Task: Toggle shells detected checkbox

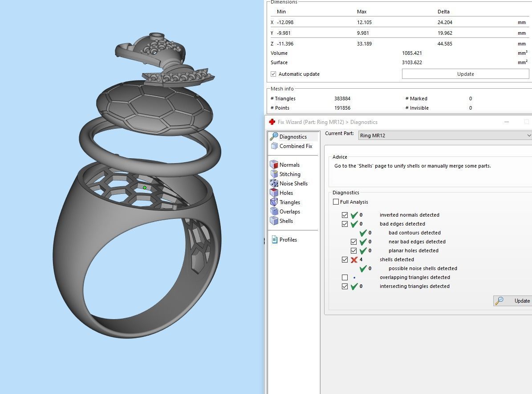Action: (345, 259)
